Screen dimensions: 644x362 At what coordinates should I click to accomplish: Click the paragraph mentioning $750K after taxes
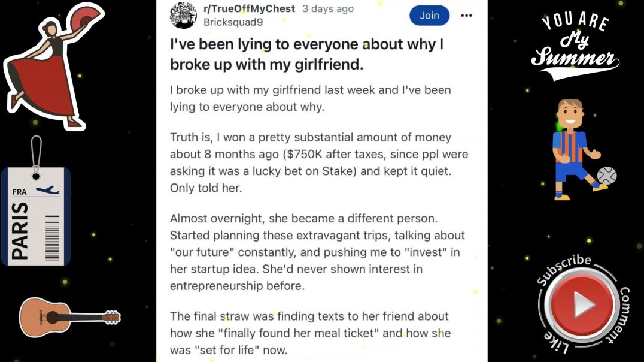tap(319, 162)
